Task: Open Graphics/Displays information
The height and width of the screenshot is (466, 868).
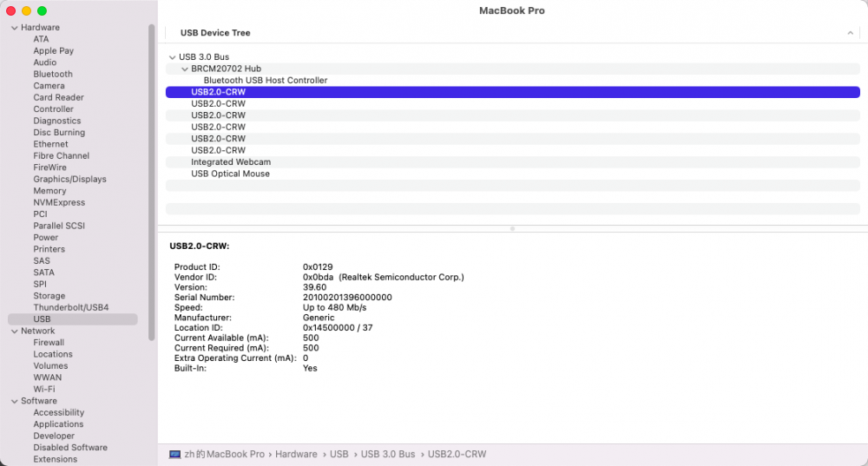Action: point(69,179)
